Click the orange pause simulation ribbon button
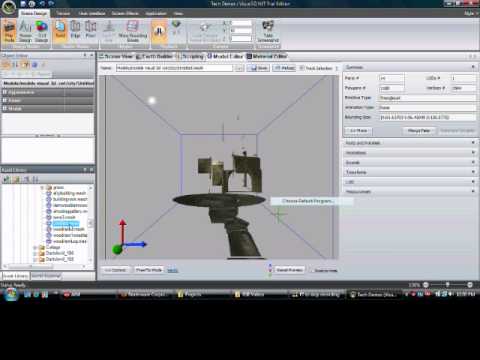 coord(159,31)
